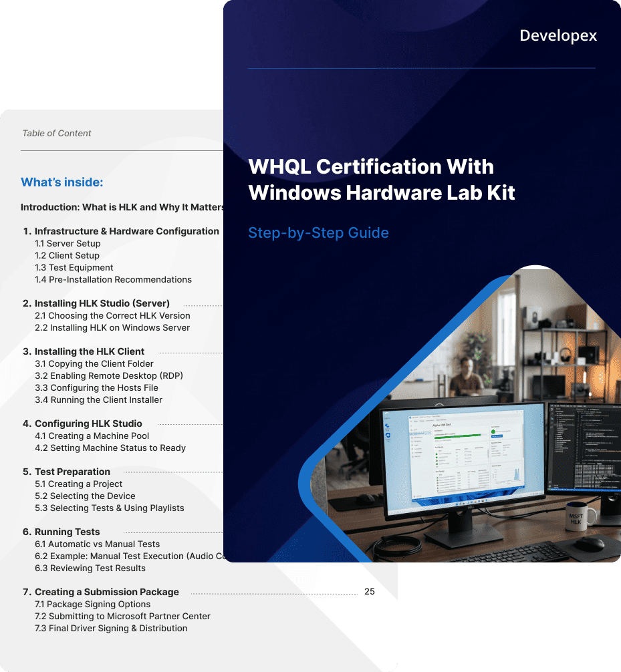Click '2.1 Choosing the Correct HLK Version'
This screenshot has height=672, width=621.
(112, 315)
